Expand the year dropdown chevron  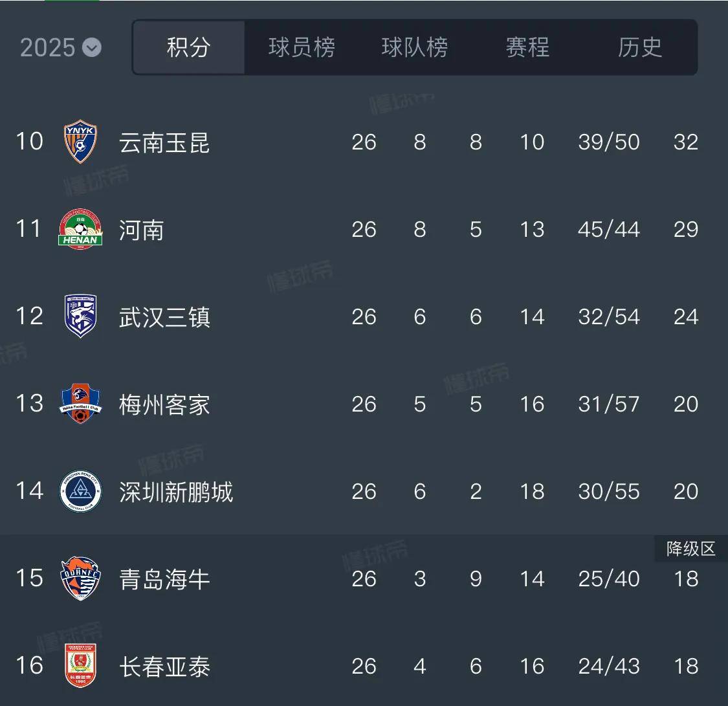coord(91,48)
